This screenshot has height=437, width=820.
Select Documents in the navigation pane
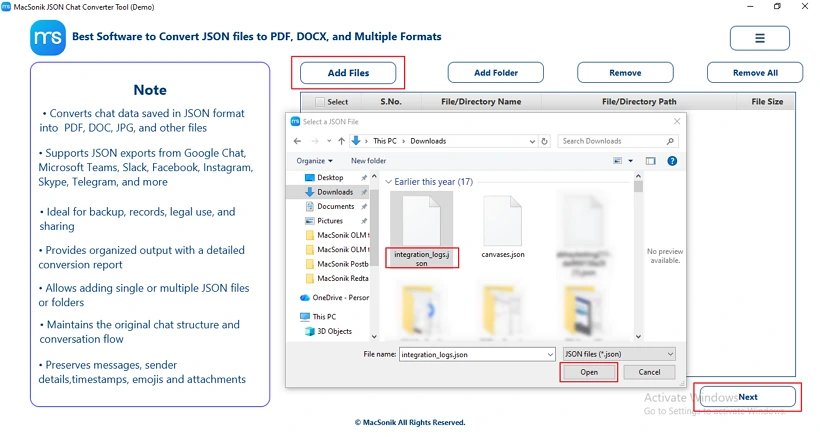[335, 206]
